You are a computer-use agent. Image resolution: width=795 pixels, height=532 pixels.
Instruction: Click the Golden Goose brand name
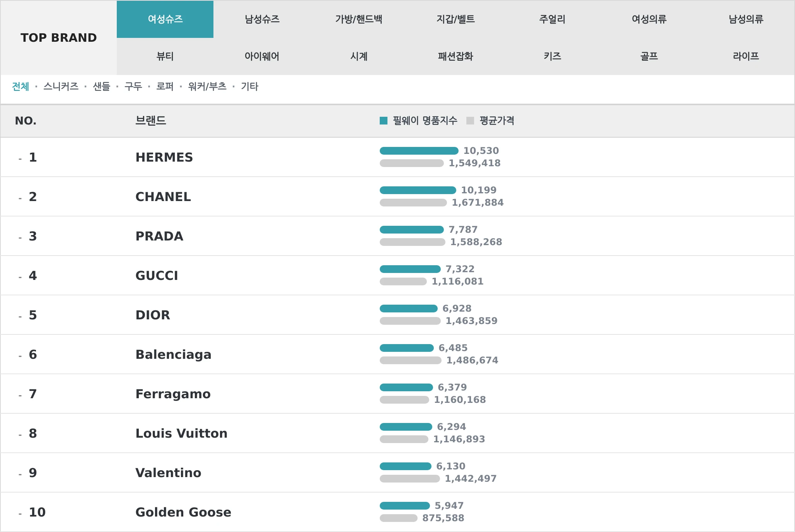tap(183, 512)
